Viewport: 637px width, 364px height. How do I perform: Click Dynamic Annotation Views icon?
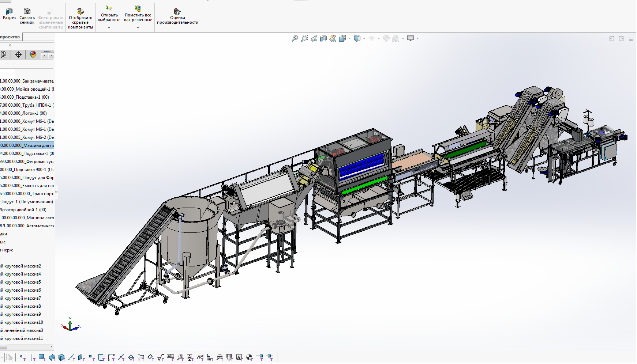(333, 38)
